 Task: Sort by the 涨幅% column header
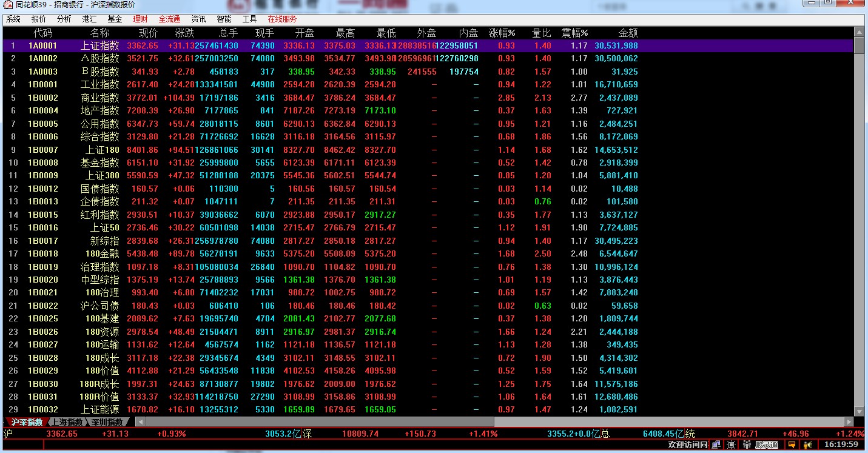tap(502, 33)
